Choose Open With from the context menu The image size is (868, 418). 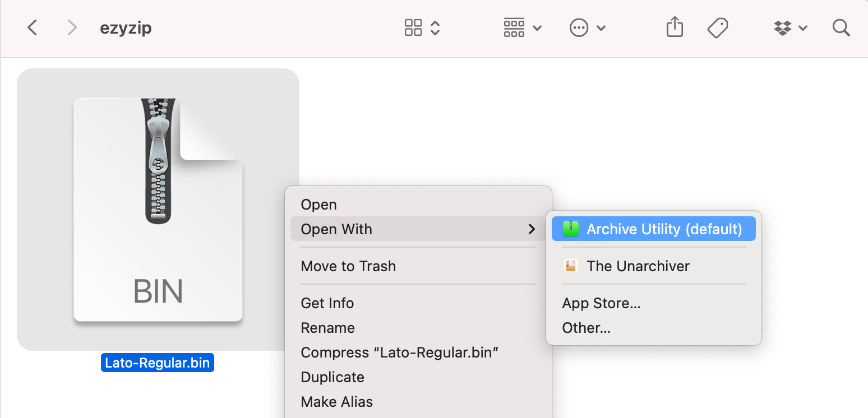336,229
